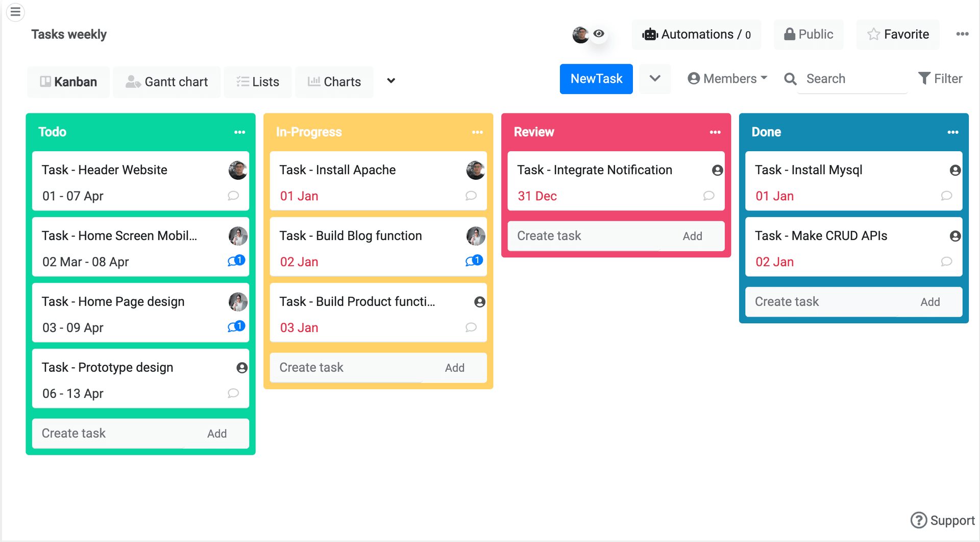The width and height of the screenshot is (980, 542).
Task: Switch to the Lists view tab
Action: (x=258, y=82)
